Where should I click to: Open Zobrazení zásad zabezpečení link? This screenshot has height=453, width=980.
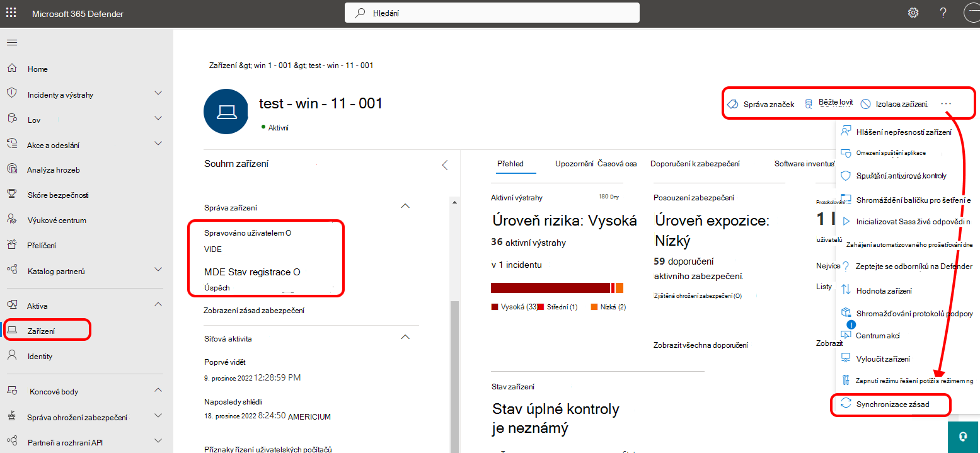click(x=254, y=310)
